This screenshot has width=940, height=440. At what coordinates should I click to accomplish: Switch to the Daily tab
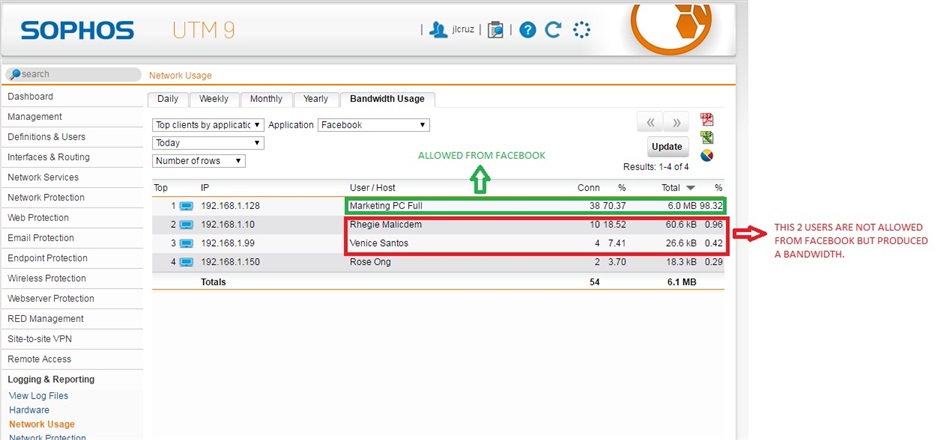click(168, 99)
